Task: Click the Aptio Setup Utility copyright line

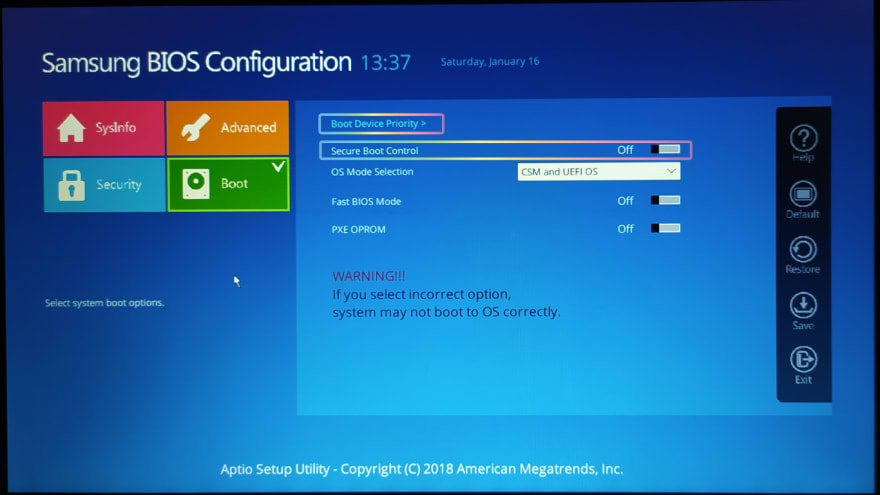Action: tap(421, 469)
